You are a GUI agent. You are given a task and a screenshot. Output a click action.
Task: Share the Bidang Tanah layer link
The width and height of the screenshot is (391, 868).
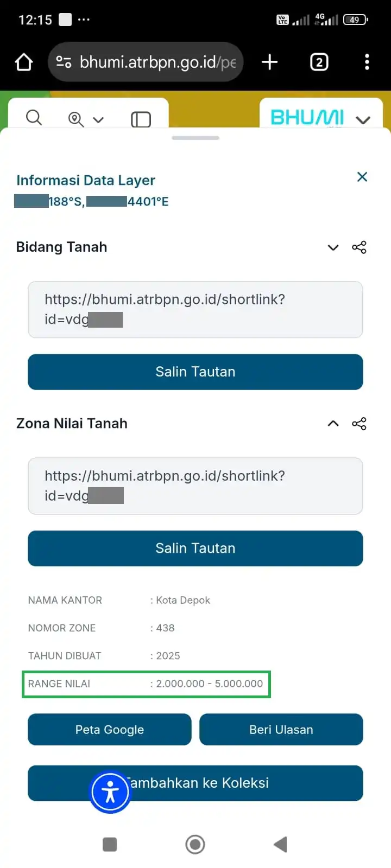pyautogui.click(x=359, y=247)
